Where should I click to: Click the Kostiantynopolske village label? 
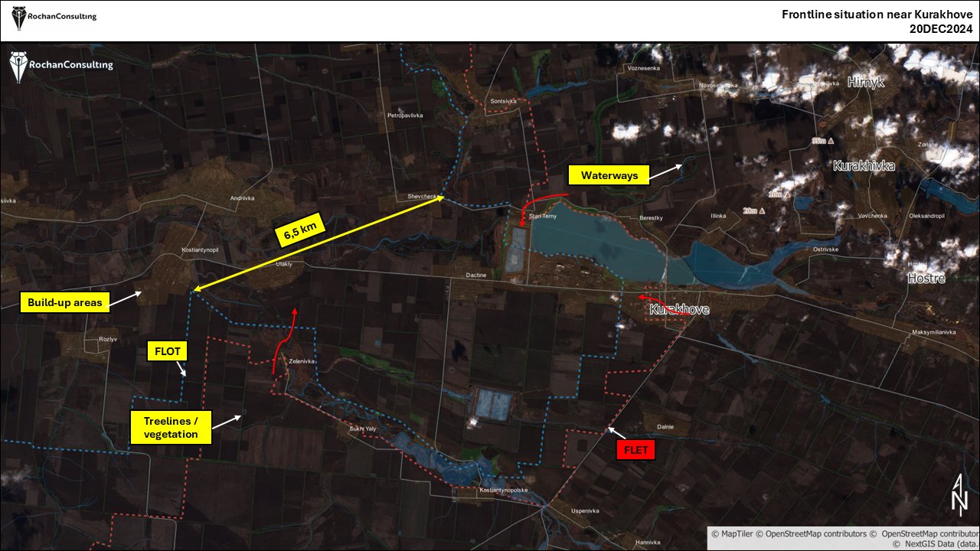coord(504,490)
